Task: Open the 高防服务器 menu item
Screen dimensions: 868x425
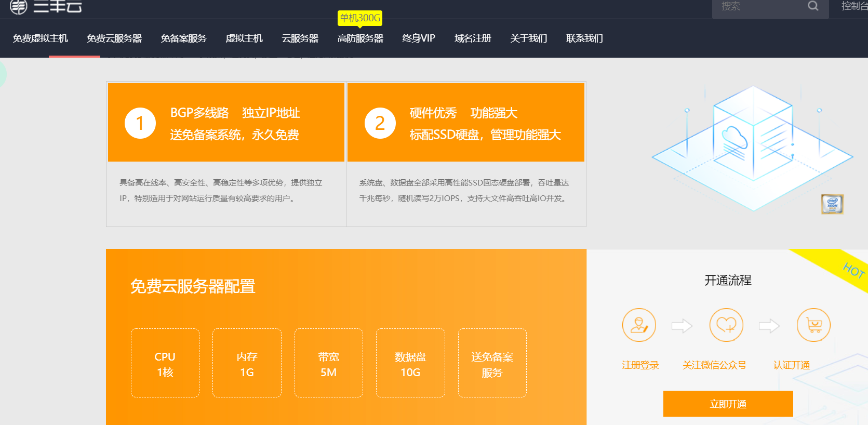Action: pos(360,38)
